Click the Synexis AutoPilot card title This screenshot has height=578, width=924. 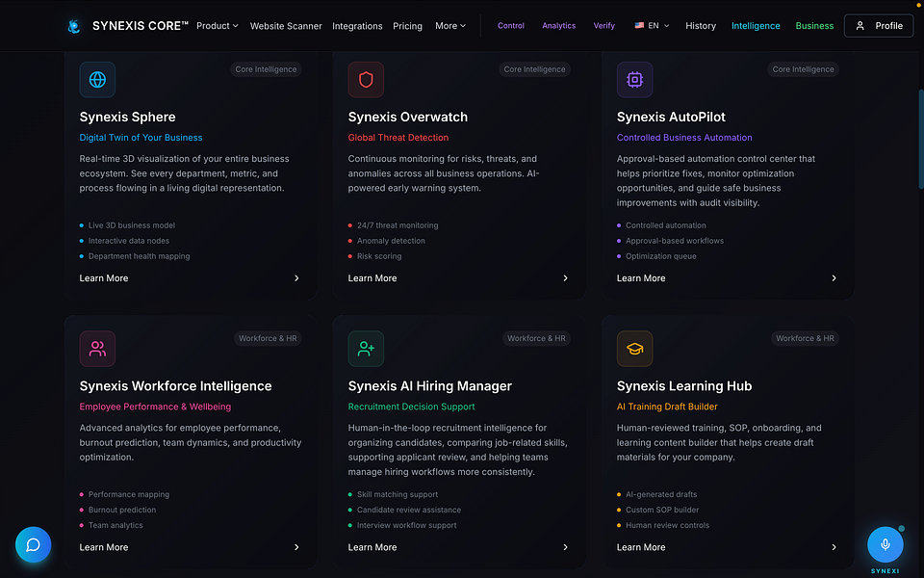tap(671, 117)
